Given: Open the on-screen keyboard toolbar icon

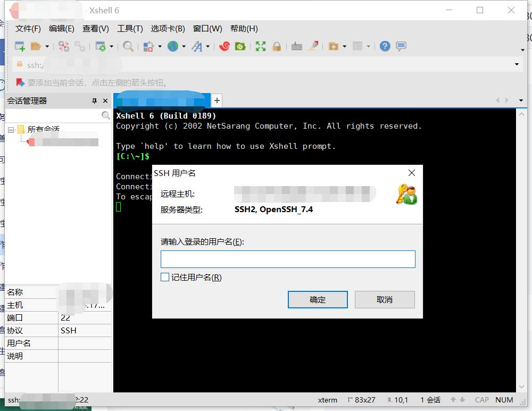Looking at the screenshot, I should [x=296, y=46].
